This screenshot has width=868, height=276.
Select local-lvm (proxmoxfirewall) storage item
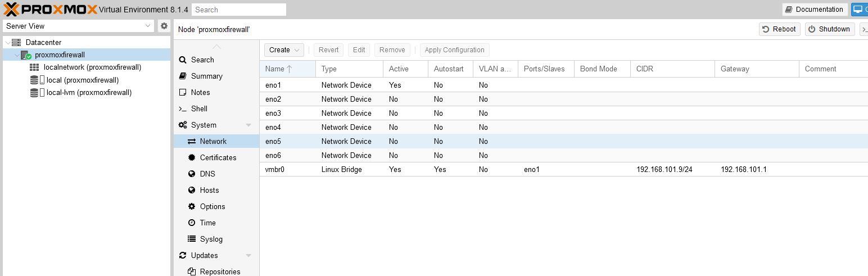coord(89,93)
